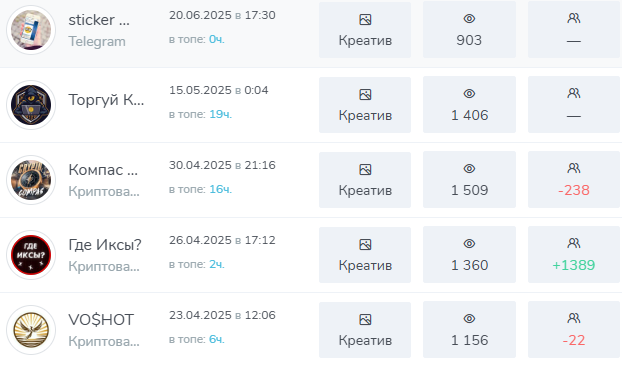Click the eye views icon showing 1 406
The width and height of the screenshot is (622, 367).
tap(469, 94)
